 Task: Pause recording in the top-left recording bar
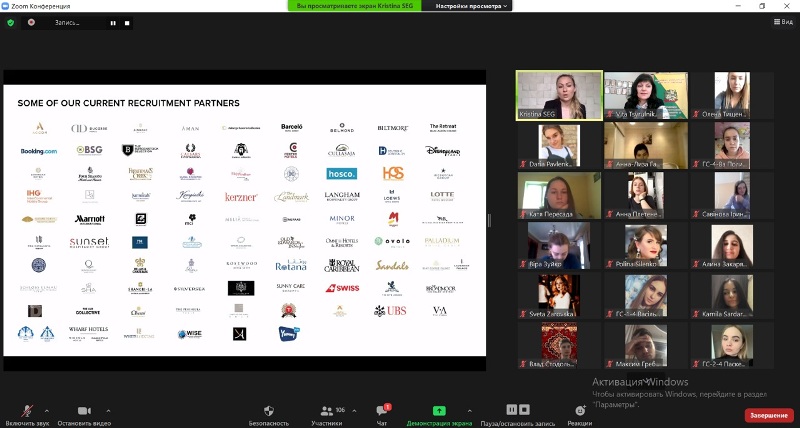coord(113,23)
